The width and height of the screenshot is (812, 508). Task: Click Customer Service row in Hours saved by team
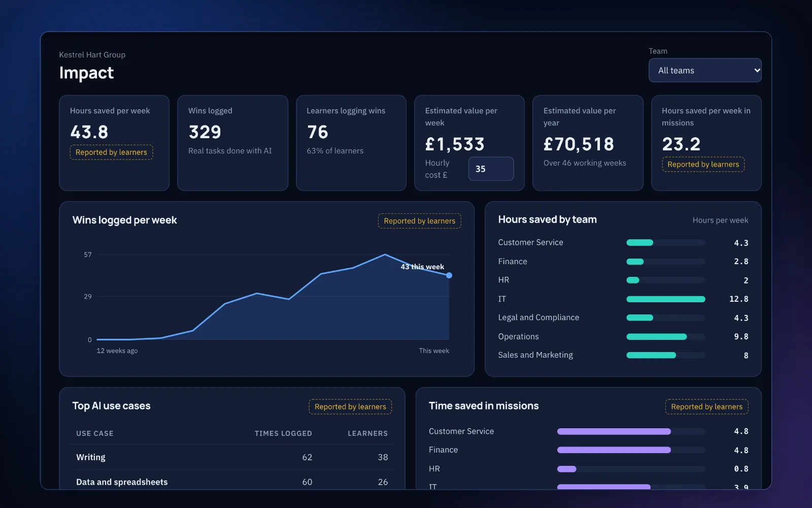pyautogui.click(x=623, y=243)
